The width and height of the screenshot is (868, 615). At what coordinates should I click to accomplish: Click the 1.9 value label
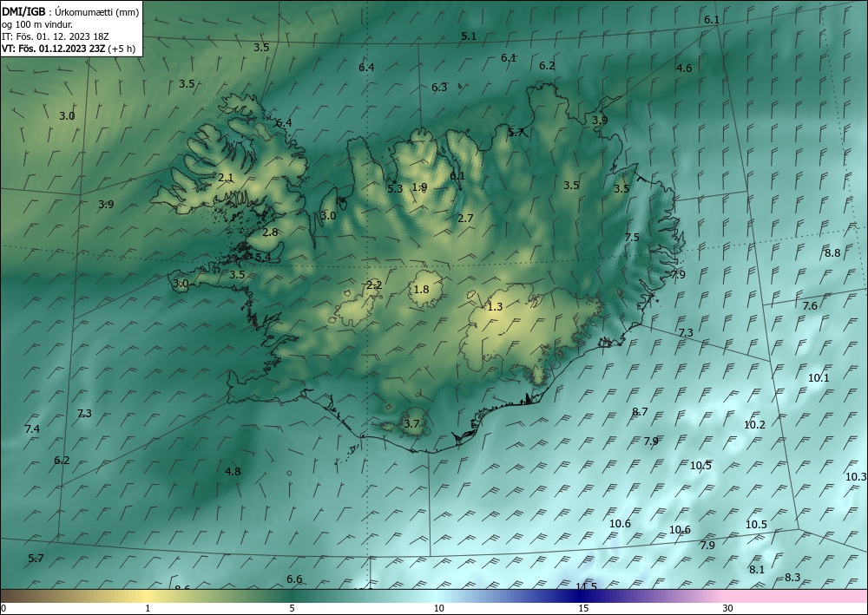click(420, 187)
